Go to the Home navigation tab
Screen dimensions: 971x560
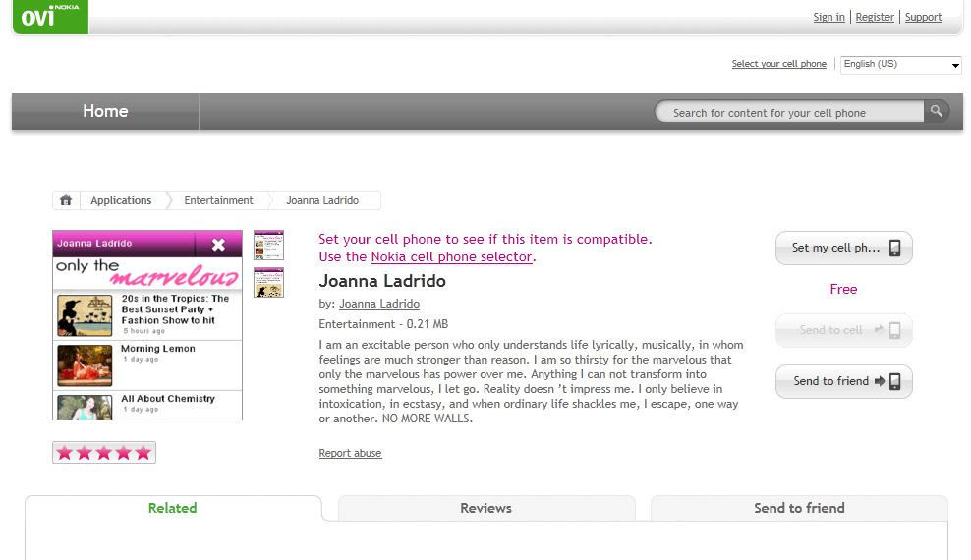[x=105, y=111]
